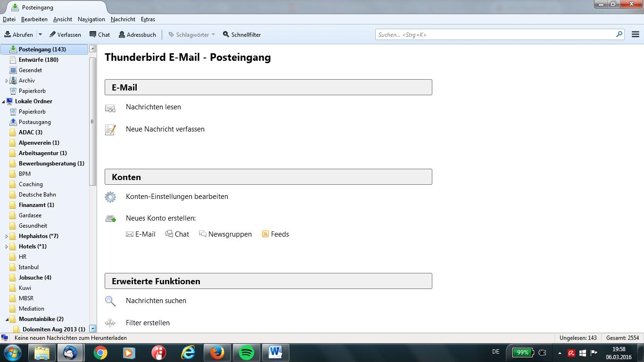The height and width of the screenshot is (362, 644).
Task: Click the Istanbul folder icon
Action: tap(13, 267)
